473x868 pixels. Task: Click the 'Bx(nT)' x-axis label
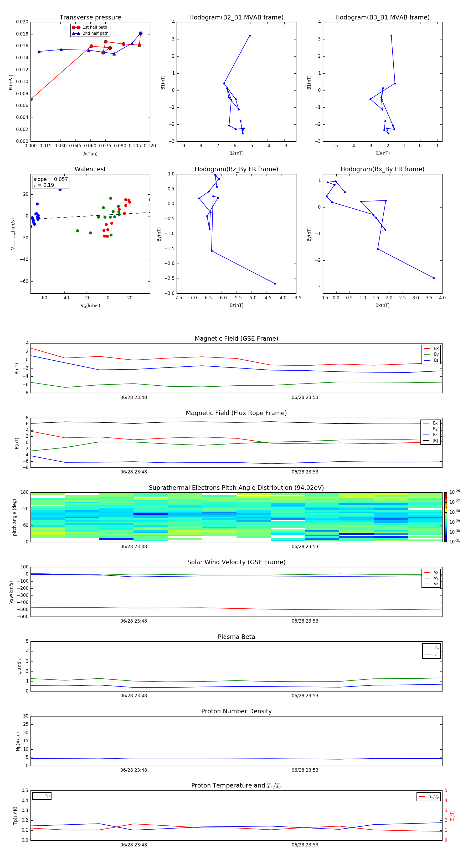click(x=382, y=306)
